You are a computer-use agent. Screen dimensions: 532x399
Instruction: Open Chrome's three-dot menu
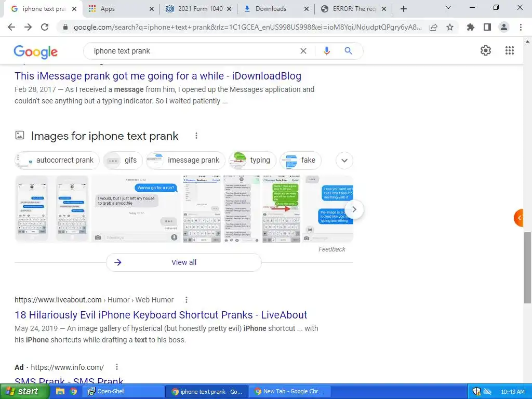(521, 27)
